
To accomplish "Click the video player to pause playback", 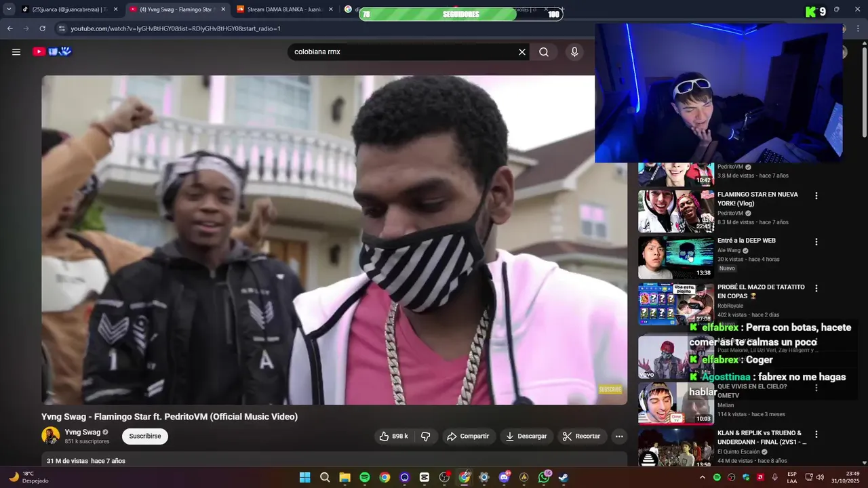I will pyautogui.click(x=334, y=240).
